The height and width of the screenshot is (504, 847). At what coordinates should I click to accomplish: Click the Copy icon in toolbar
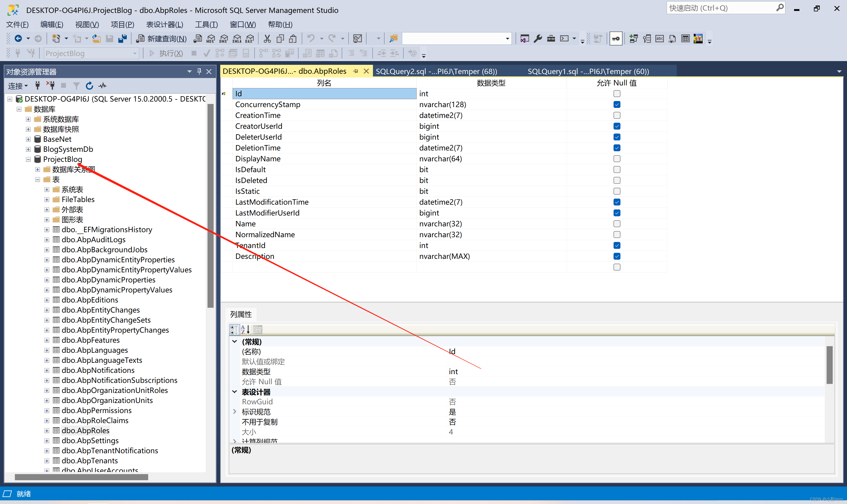pos(280,39)
